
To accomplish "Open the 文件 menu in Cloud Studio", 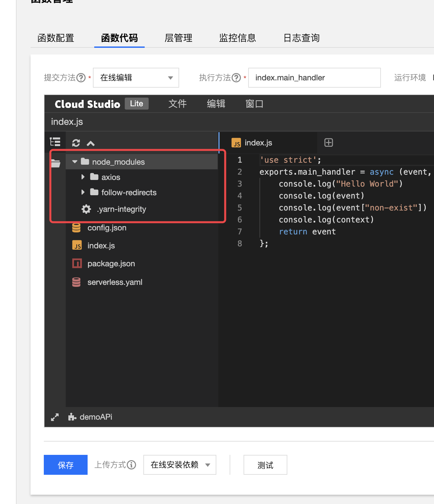I will click(x=178, y=104).
